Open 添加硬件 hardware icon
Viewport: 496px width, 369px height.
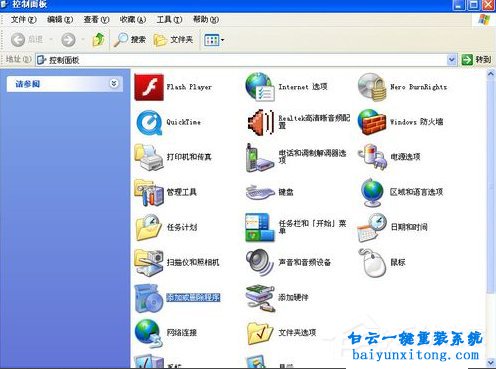[260, 298]
